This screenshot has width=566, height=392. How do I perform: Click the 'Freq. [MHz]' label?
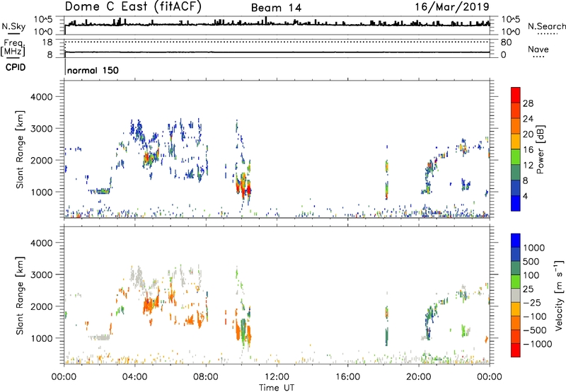point(13,48)
